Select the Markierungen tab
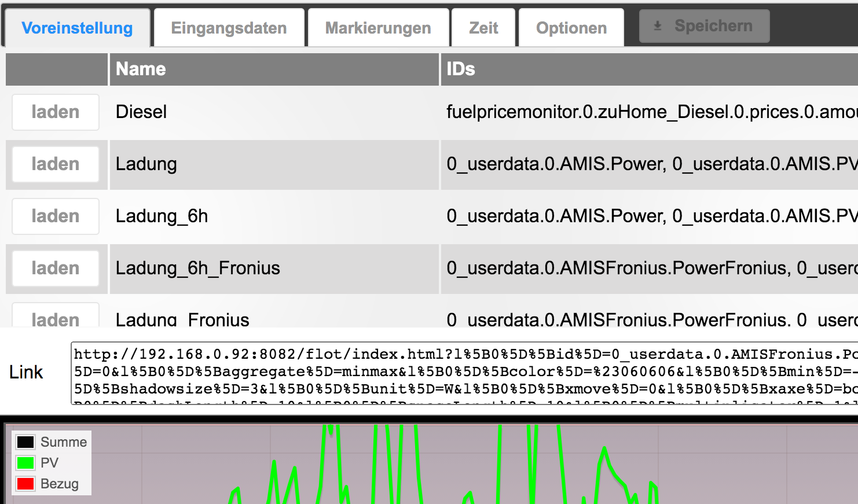This screenshot has width=858, height=504. (378, 28)
